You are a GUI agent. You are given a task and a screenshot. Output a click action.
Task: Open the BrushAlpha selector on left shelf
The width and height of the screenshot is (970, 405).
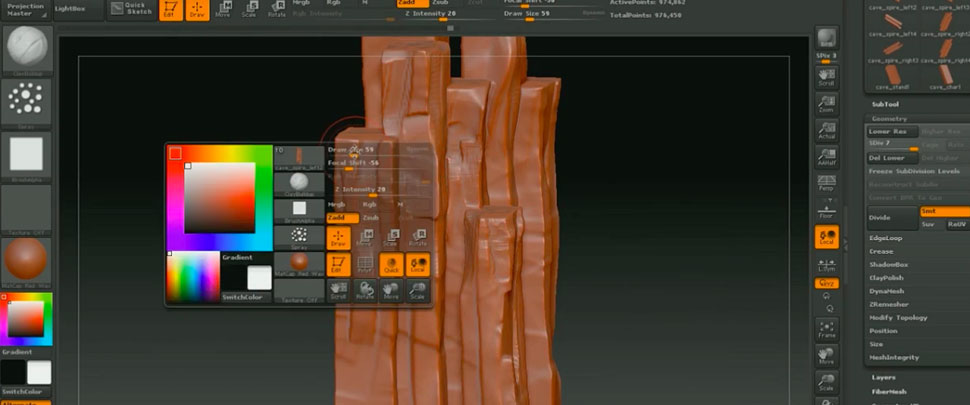pos(27,156)
